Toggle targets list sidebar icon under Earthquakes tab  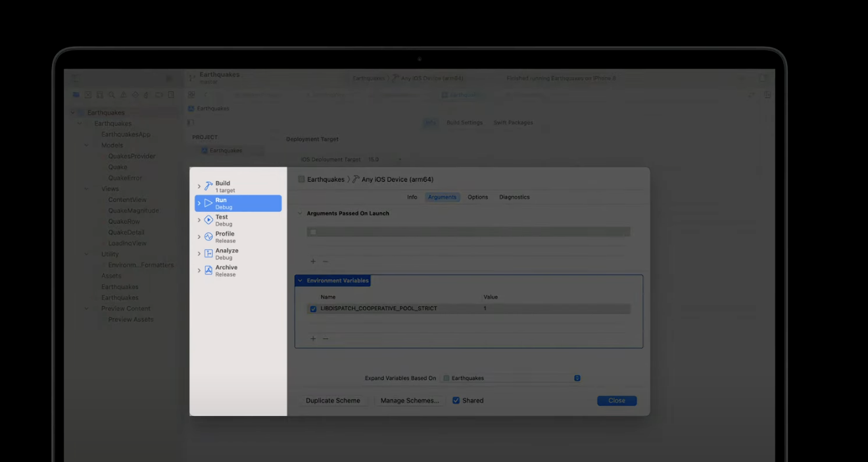tap(191, 122)
